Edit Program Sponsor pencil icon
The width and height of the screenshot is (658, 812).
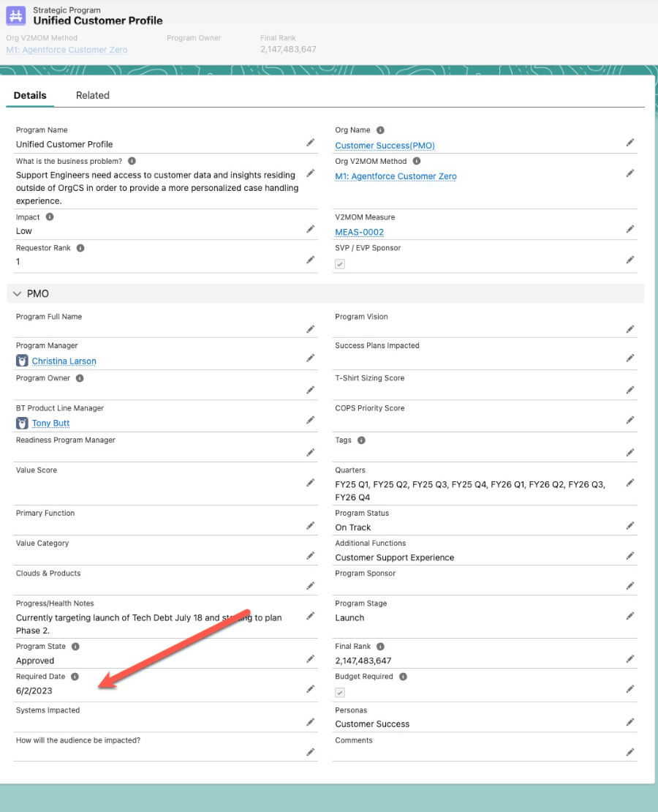pos(630,586)
